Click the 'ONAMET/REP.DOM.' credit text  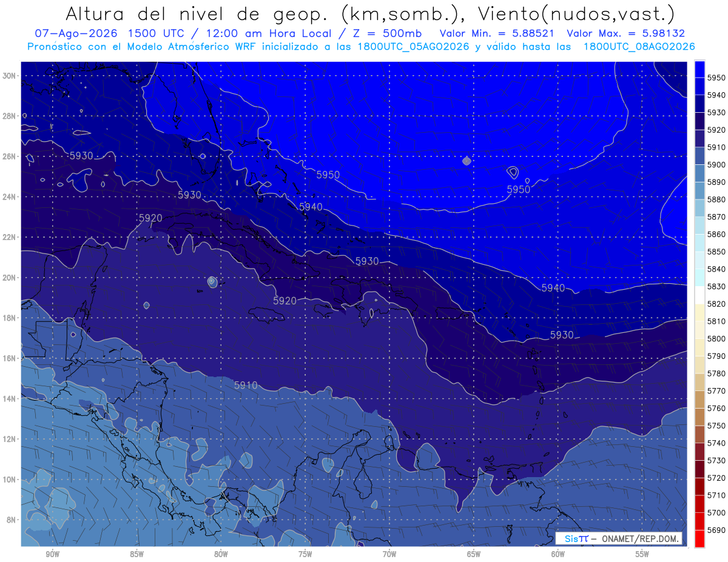(639, 538)
